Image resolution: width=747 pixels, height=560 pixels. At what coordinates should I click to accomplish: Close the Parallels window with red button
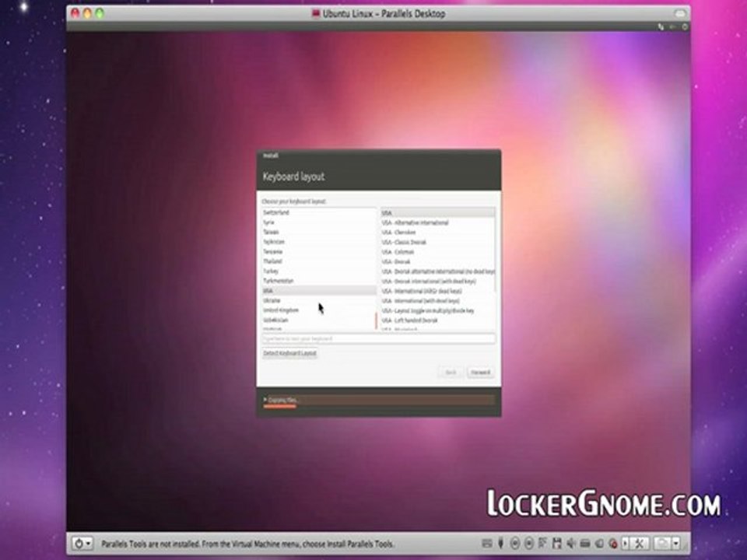75,13
